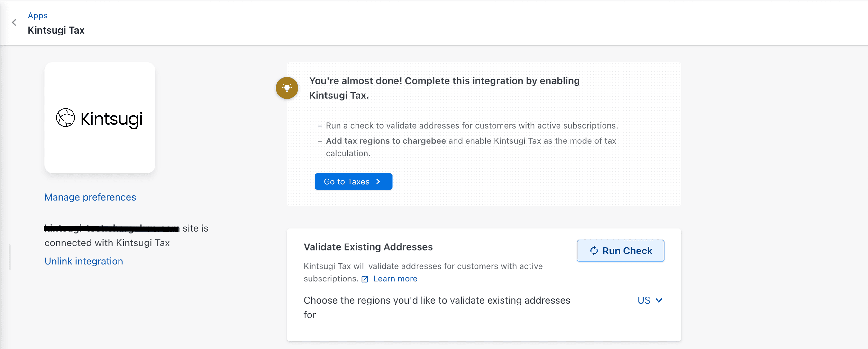
Task: Click the external-link icon before Learn more
Action: 365,279
